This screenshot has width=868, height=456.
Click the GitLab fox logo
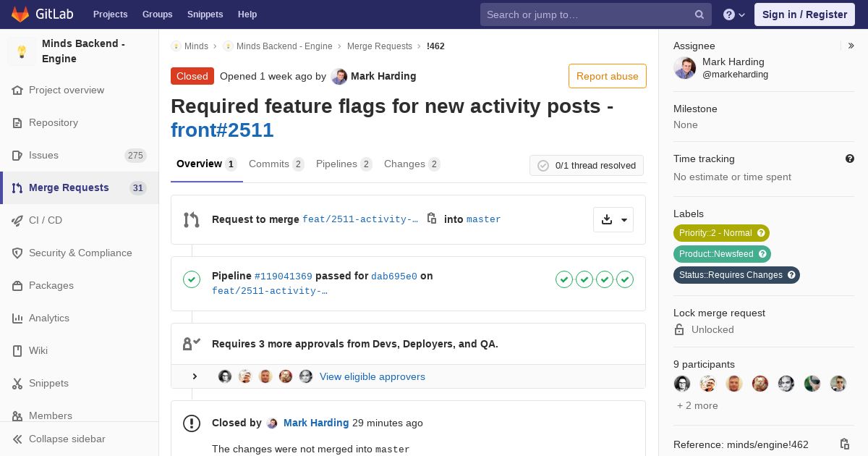(20, 14)
